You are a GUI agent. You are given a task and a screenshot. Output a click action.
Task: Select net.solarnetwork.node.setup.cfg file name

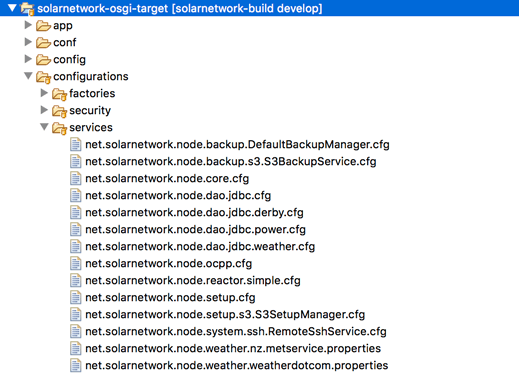click(x=170, y=298)
